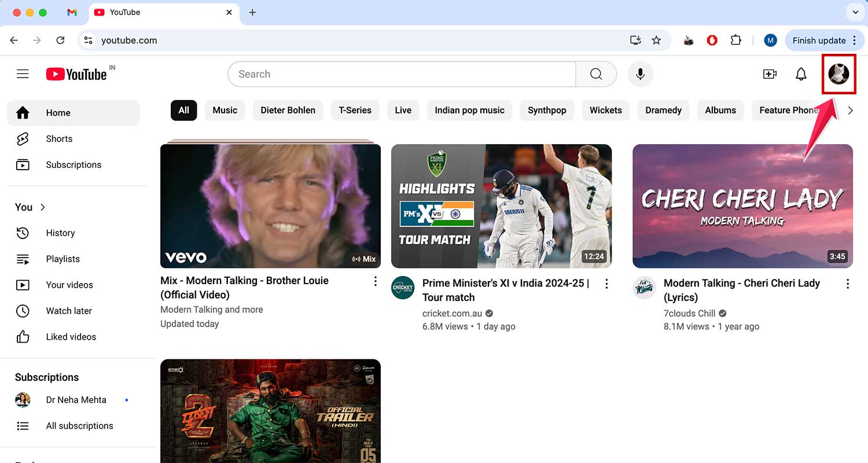Screen dimensions: 868x463
Task: Open History from the sidebar
Action: point(60,233)
